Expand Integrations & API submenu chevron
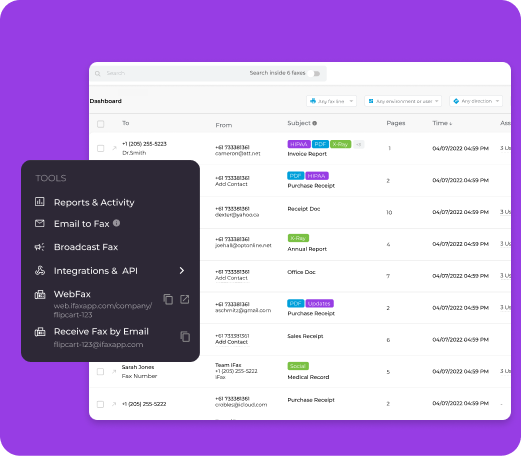 [x=182, y=270]
